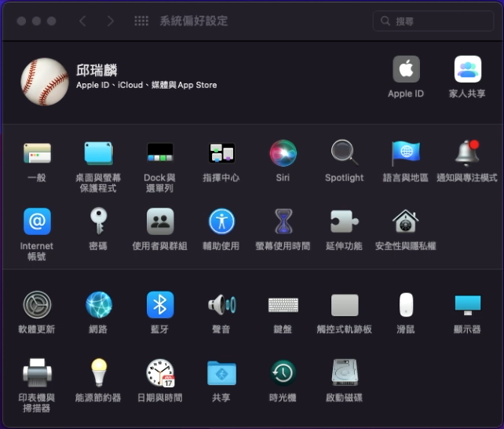Screen dimensions: 504x429
Task: Open Dock與選單列 preferences
Action: pyautogui.click(x=160, y=153)
